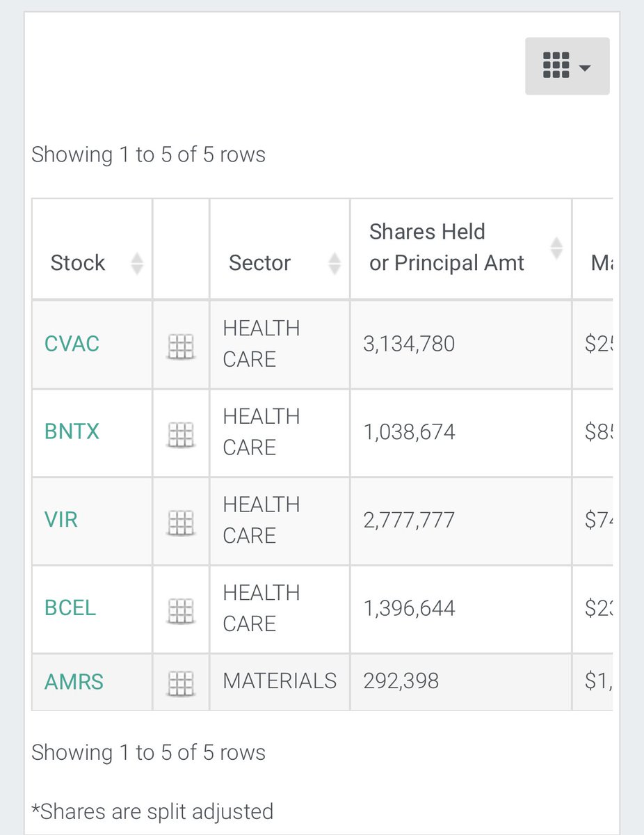Click the Stock column header
Viewport: 644px width, 835px height.
(x=78, y=263)
